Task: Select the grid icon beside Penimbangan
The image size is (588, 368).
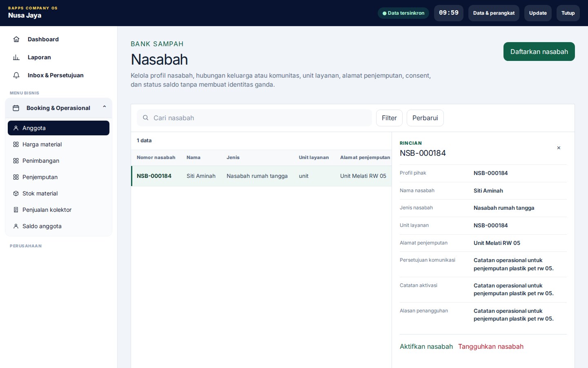Action: [x=16, y=161]
